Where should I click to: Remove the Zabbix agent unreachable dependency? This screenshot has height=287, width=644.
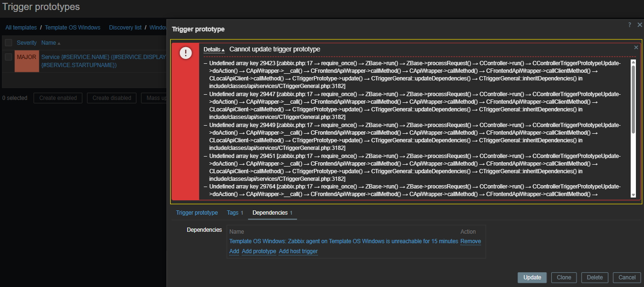(x=471, y=241)
